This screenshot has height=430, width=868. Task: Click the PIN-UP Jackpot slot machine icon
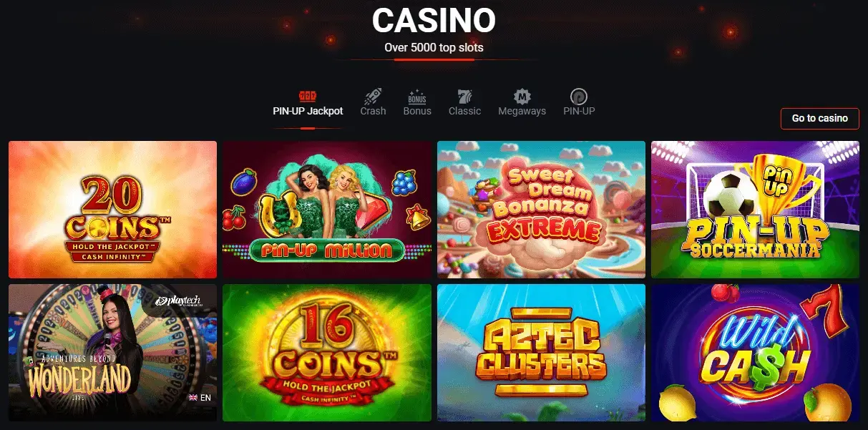[x=308, y=96]
